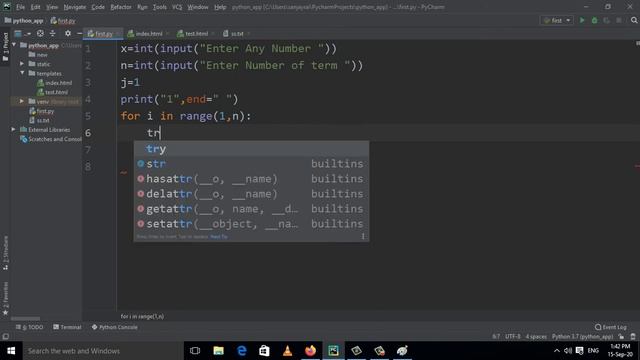The width and height of the screenshot is (640, 360).
Task: Click python_app breadcrumb in navigation bar
Action: pyautogui.click(x=24, y=20)
